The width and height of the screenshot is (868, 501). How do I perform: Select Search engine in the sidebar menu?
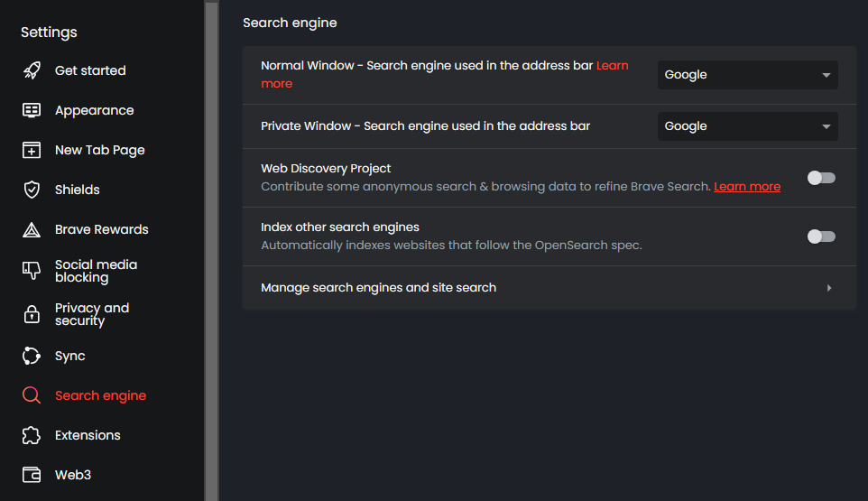(x=100, y=395)
